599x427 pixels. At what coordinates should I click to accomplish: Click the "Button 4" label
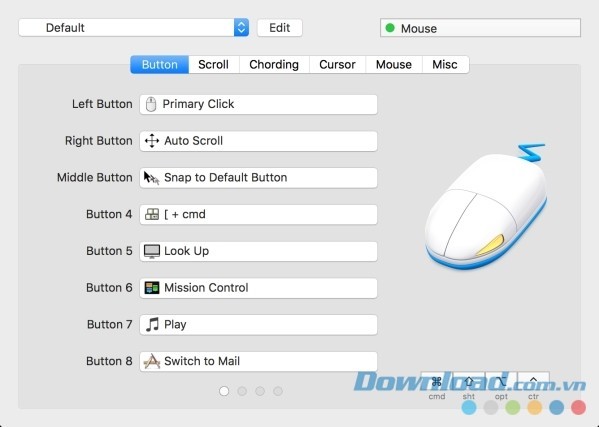coord(109,214)
